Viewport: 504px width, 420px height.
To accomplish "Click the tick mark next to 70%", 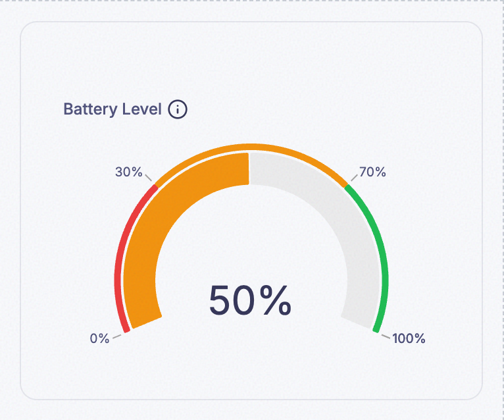I will [x=354, y=178].
